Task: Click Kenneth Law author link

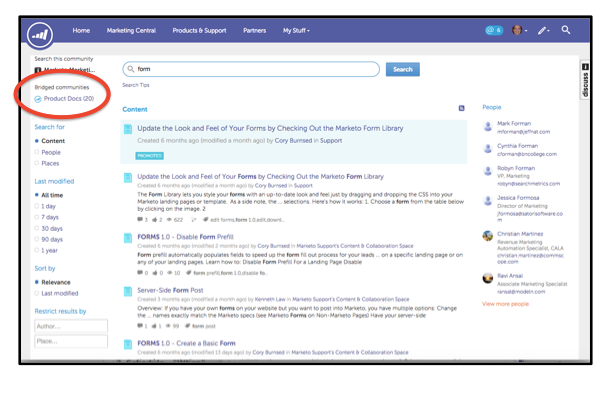Action: pos(270,299)
